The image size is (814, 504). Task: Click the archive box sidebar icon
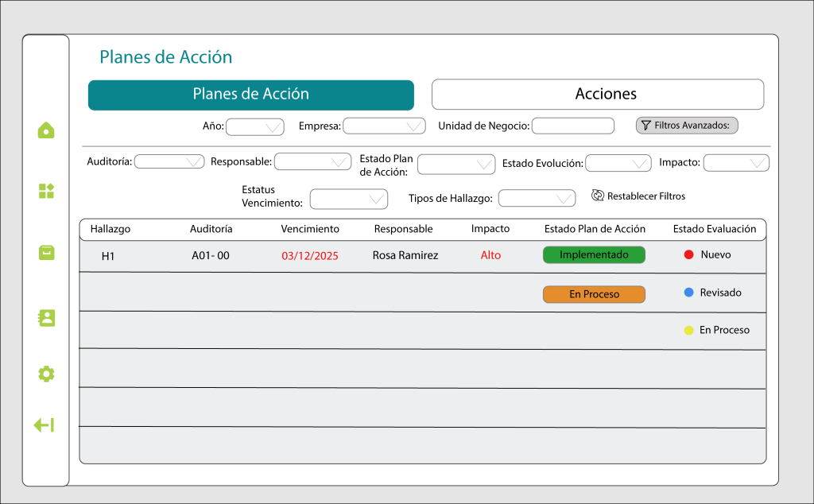click(46, 252)
